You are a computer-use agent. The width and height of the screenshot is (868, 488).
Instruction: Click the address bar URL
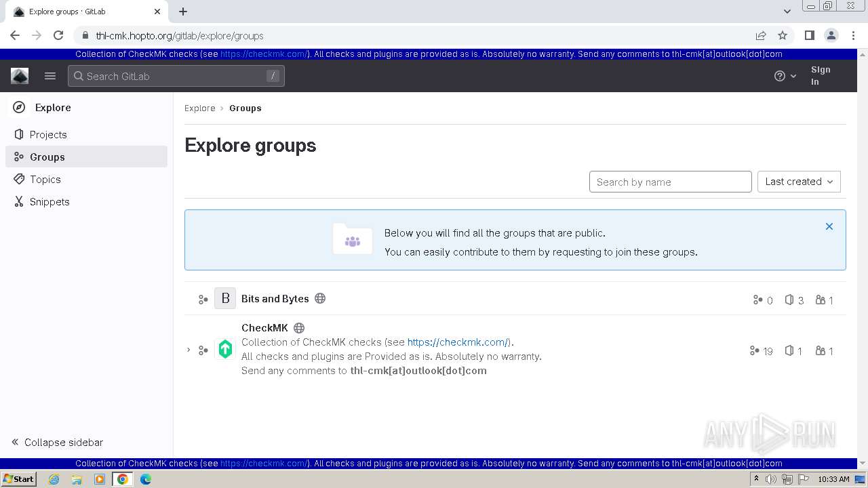(180, 35)
